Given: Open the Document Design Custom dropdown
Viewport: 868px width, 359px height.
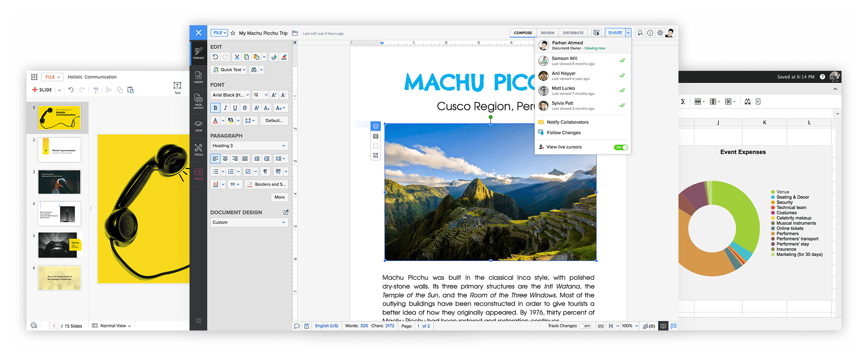Looking at the screenshot, I should (249, 222).
